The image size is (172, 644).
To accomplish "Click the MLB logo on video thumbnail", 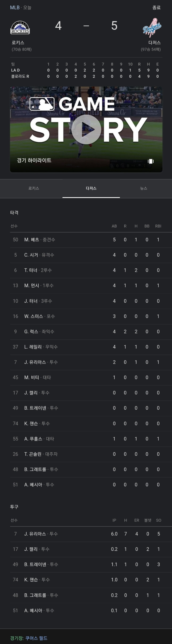I will (42, 104).
